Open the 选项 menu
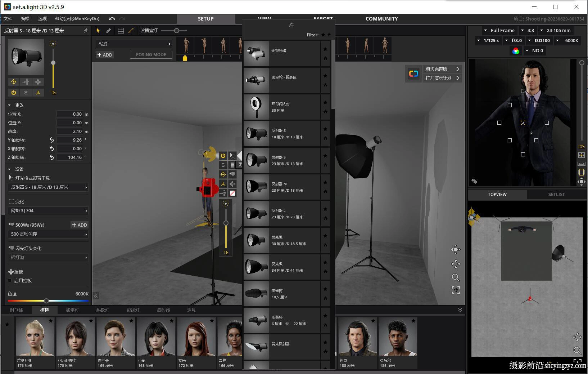The width and height of the screenshot is (588, 374). pos(42,19)
